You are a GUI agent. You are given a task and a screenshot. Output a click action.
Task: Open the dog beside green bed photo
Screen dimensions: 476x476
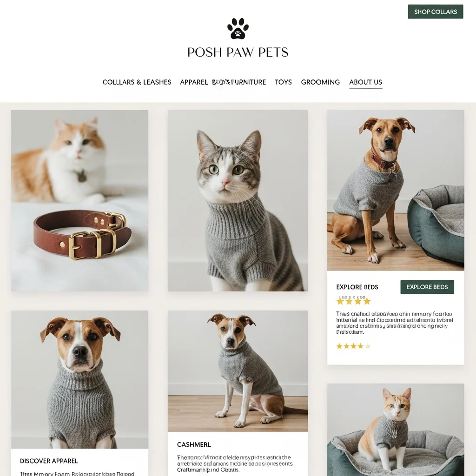click(396, 190)
